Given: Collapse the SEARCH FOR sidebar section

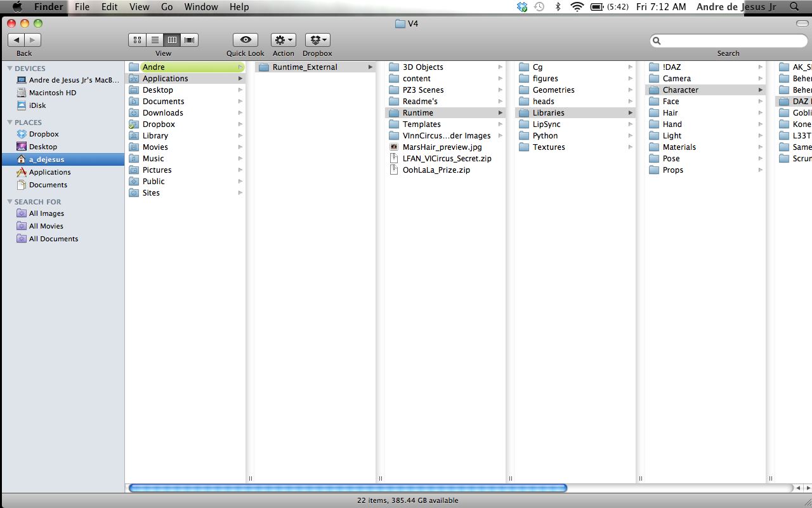Looking at the screenshot, I should click(10, 202).
